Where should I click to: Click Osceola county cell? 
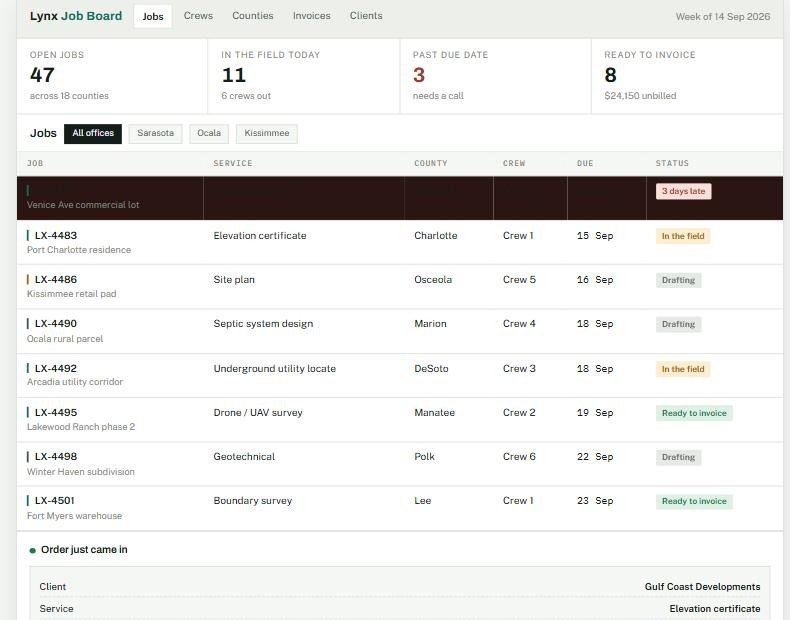click(433, 280)
